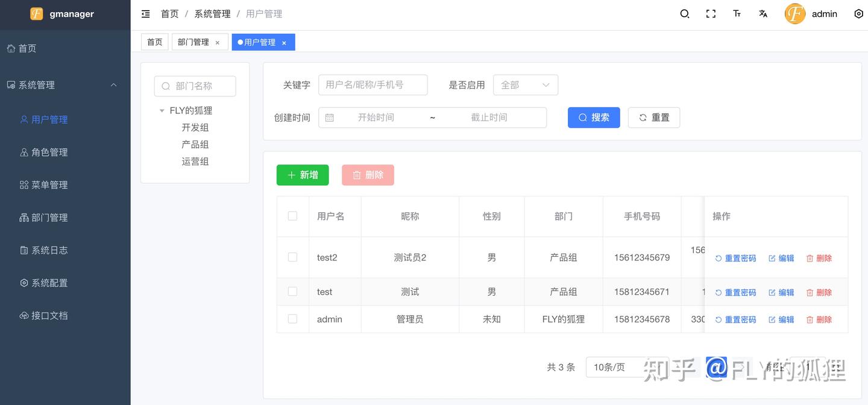The height and width of the screenshot is (405, 868).
Task: Open the 是否启用 dropdown
Action: [526, 85]
